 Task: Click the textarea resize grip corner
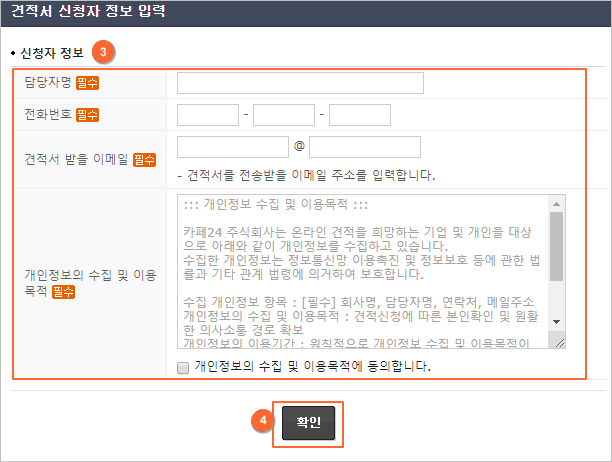click(559, 343)
